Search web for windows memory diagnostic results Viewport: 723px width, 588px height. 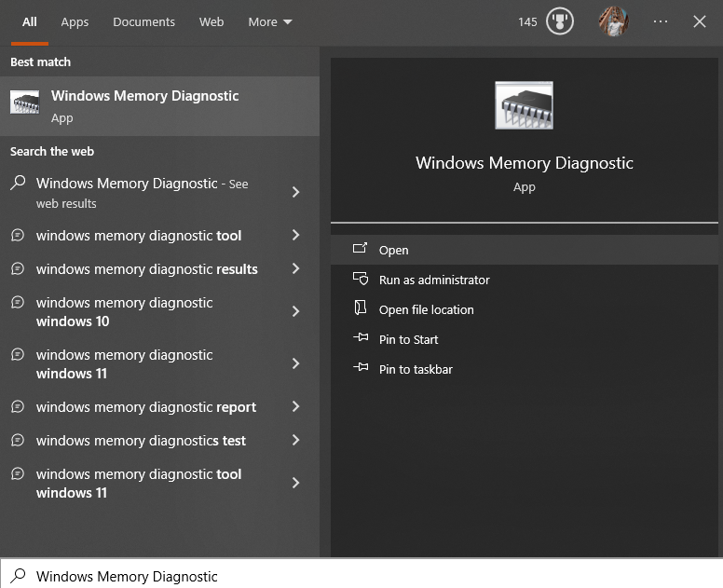click(159, 268)
